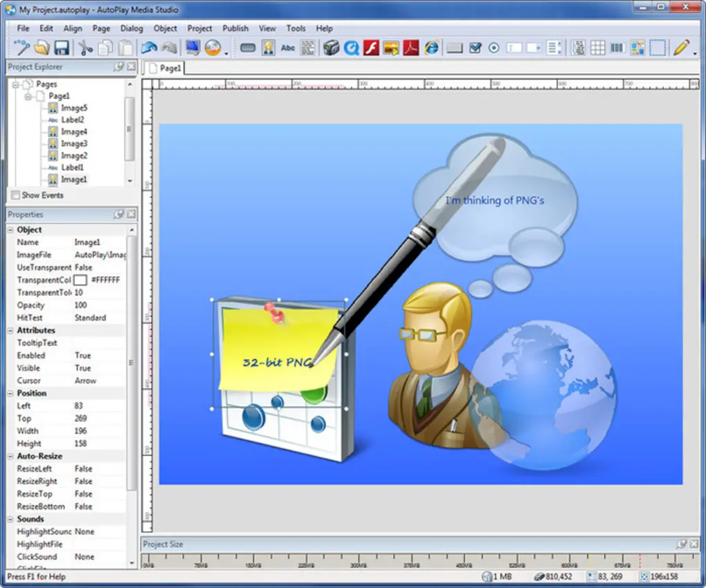Add a QuickTime object from toolbar

tap(351, 48)
